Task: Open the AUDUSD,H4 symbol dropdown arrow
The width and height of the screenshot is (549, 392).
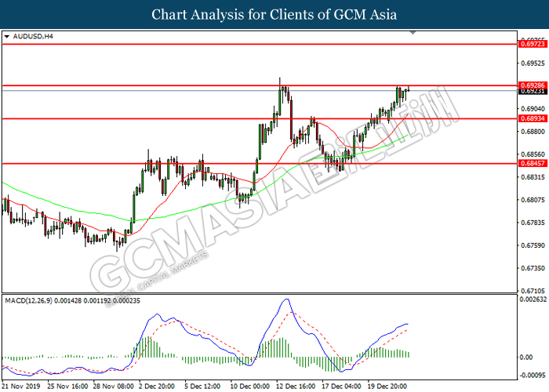Action: [x=6, y=36]
